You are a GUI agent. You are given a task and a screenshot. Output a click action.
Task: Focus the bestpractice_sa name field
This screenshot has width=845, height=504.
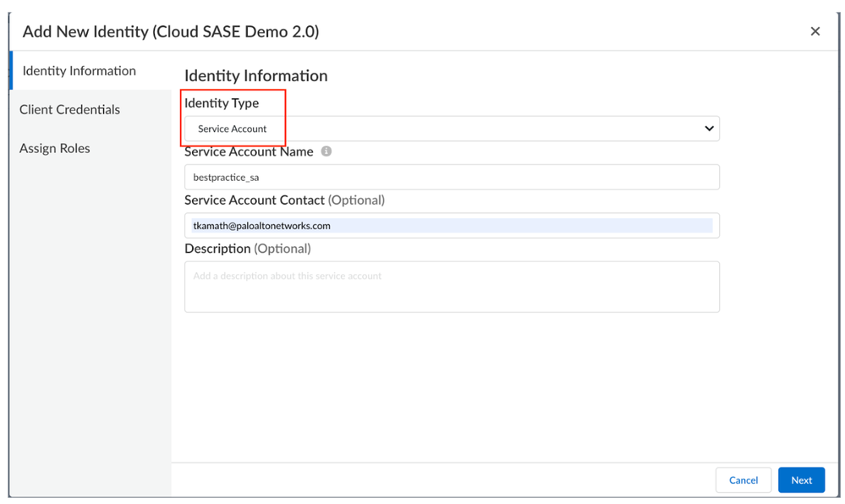click(451, 178)
